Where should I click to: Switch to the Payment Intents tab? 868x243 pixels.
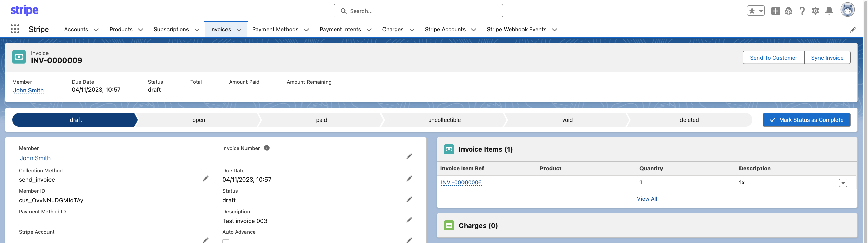[340, 30]
